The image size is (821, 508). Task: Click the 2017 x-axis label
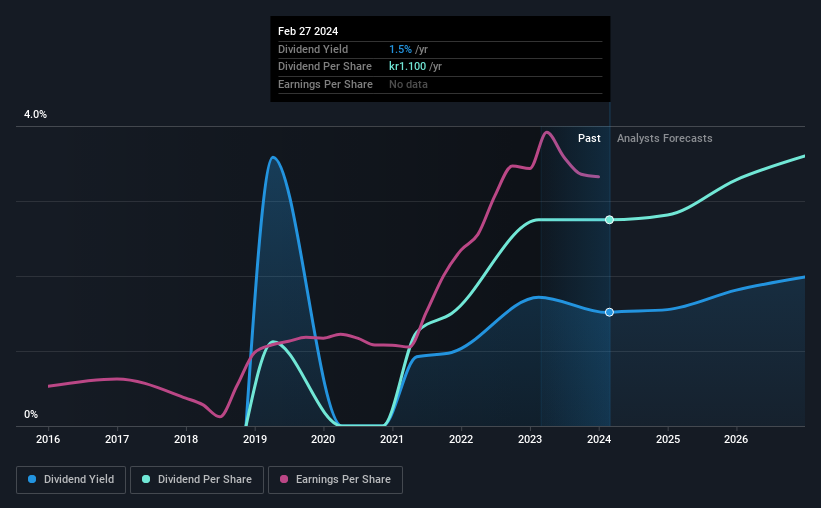pyautogui.click(x=117, y=439)
